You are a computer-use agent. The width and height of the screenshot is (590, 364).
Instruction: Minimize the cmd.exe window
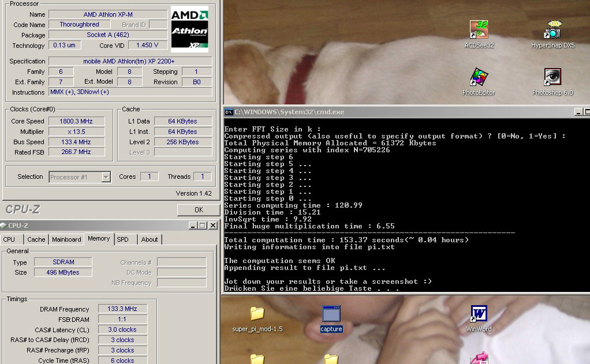point(578,112)
